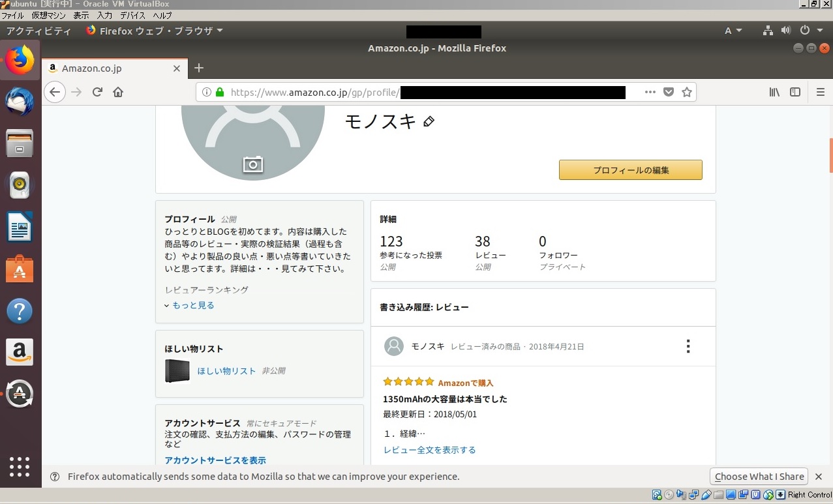
Task: Open Firefox Library menu
Action: point(774,92)
